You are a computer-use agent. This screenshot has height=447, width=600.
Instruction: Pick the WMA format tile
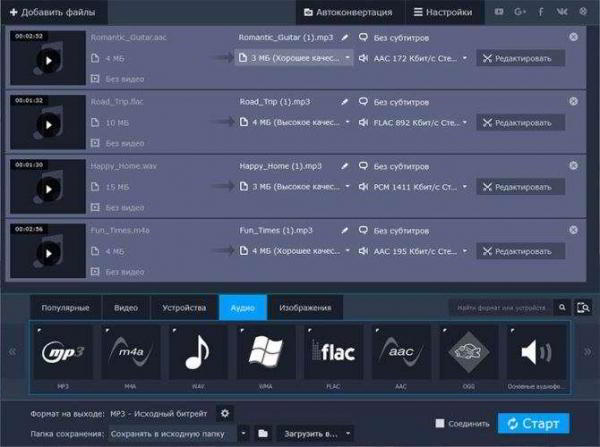pyautogui.click(x=265, y=352)
